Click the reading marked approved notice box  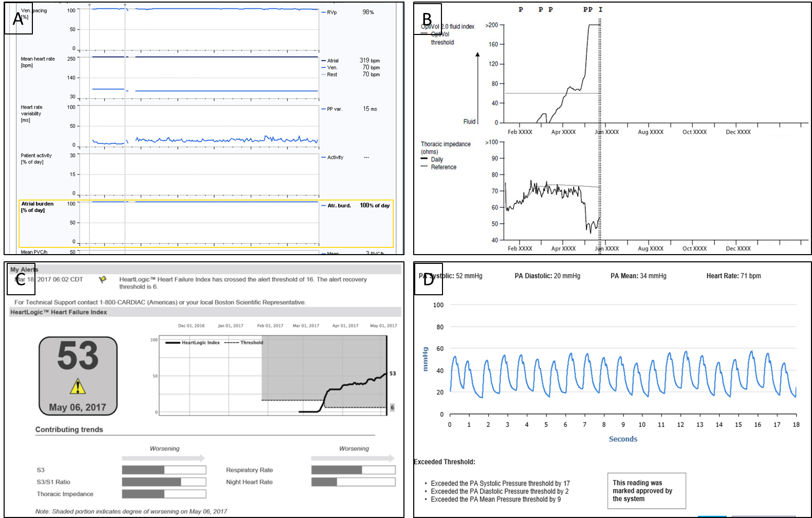click(646, 491)
